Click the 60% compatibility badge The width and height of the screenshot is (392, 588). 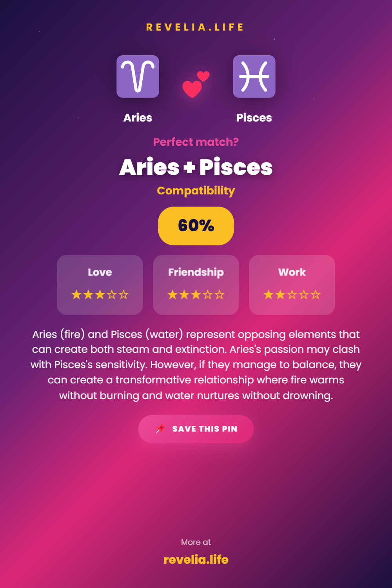tap(196, 226)
